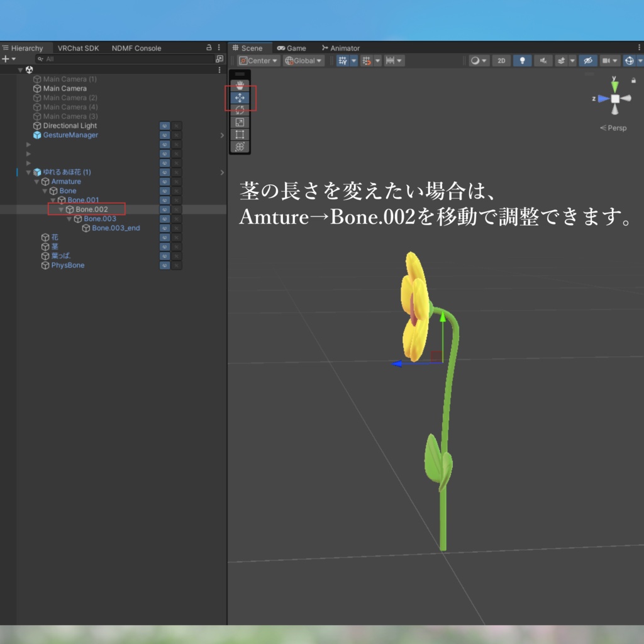This screenshot has height=644, width=644.
Task: Click the Persp projection label
Action: point(614,128)
